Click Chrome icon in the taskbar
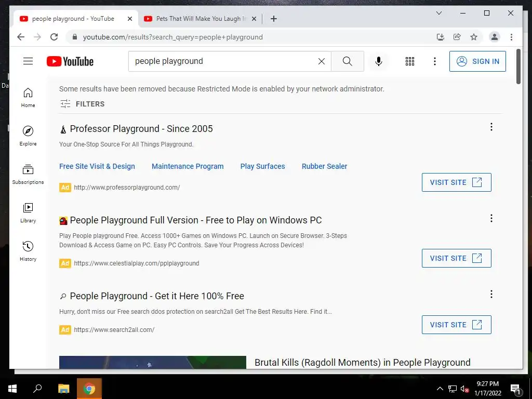 point(89,389)
